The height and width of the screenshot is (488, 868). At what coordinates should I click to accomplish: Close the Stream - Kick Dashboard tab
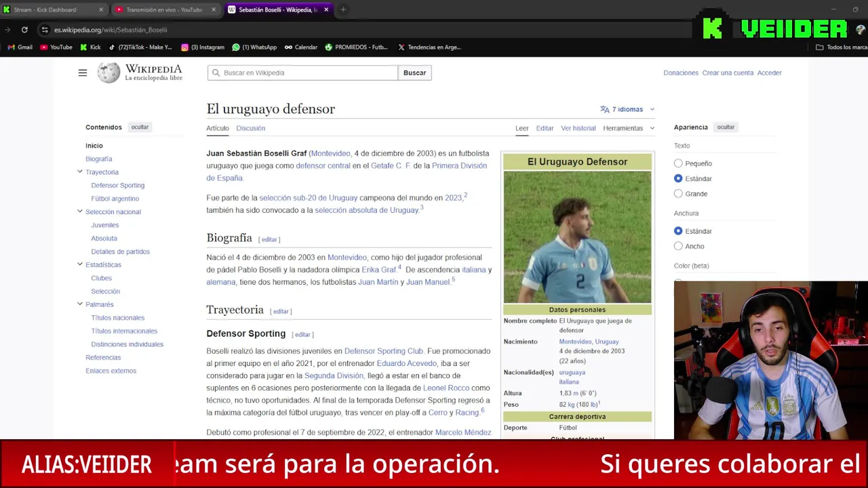point(101,9)
